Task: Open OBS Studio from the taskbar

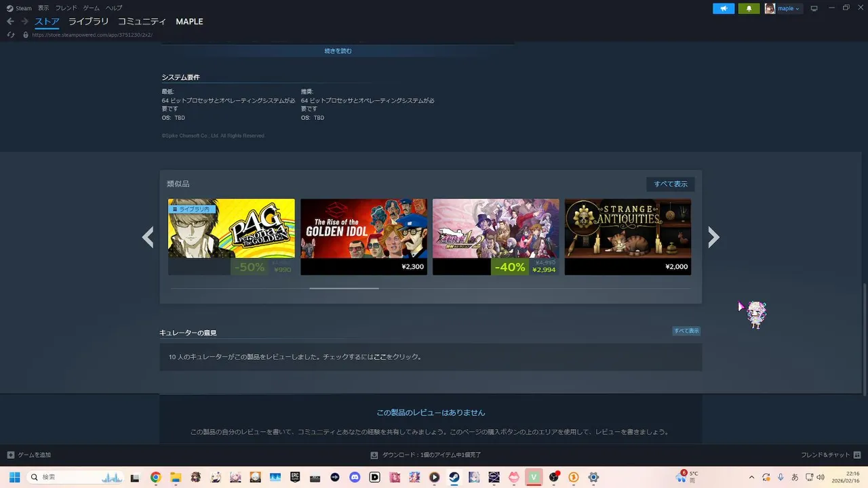Action: coord(554,477)
